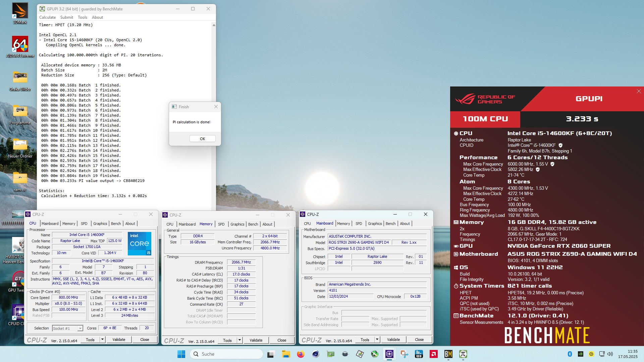
Task: Launch the CPUID CPU-Z desktop shortcut
Action: pyautogui.click(x=16, y=315)
